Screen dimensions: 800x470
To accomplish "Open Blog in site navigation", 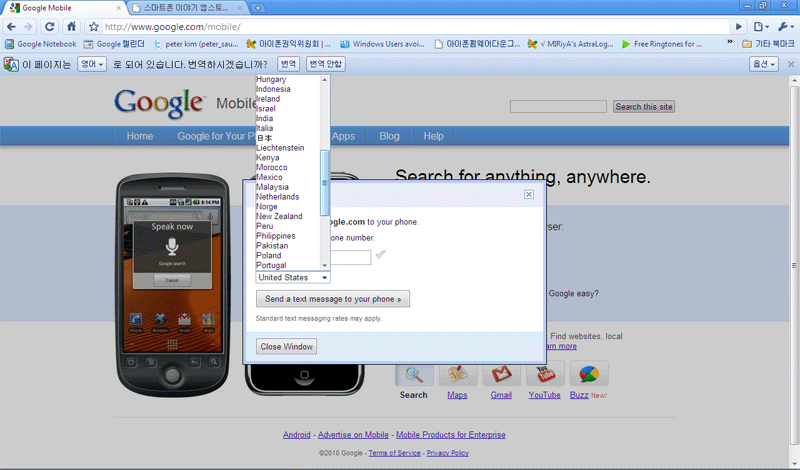I will 389,136.
